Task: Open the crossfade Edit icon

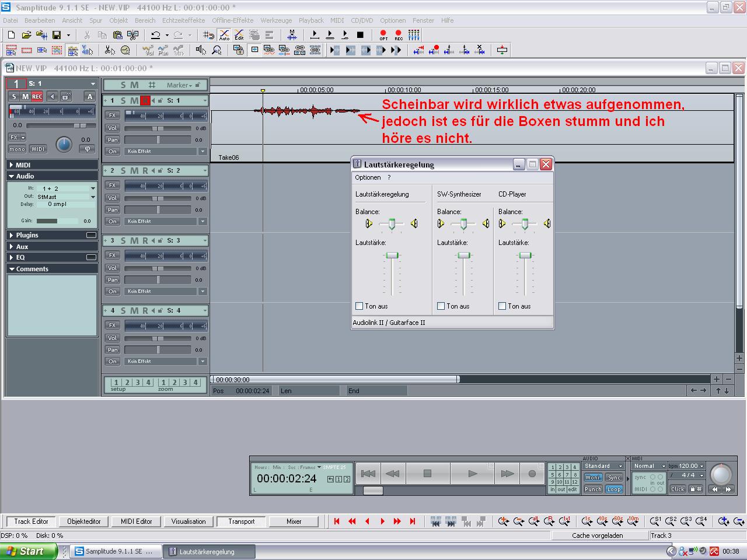Action: pos(239,35)
